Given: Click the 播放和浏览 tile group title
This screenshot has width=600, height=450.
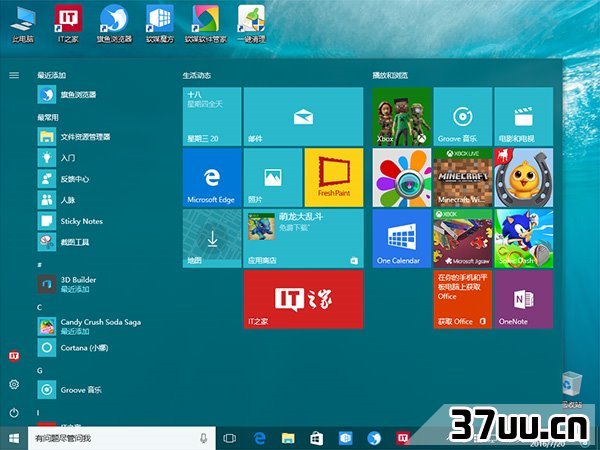Looking at the screenshot, I should click(390, 75).
